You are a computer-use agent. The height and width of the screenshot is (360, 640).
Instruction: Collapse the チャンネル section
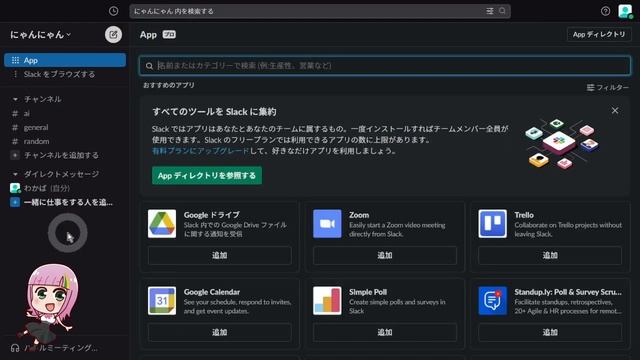(15, 99)
